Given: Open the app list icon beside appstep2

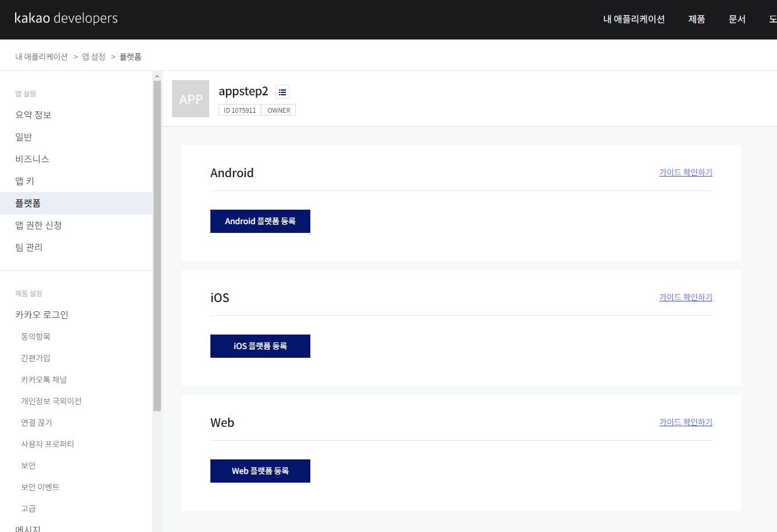Looking at the screenshot, I should [x=282, y=92].
